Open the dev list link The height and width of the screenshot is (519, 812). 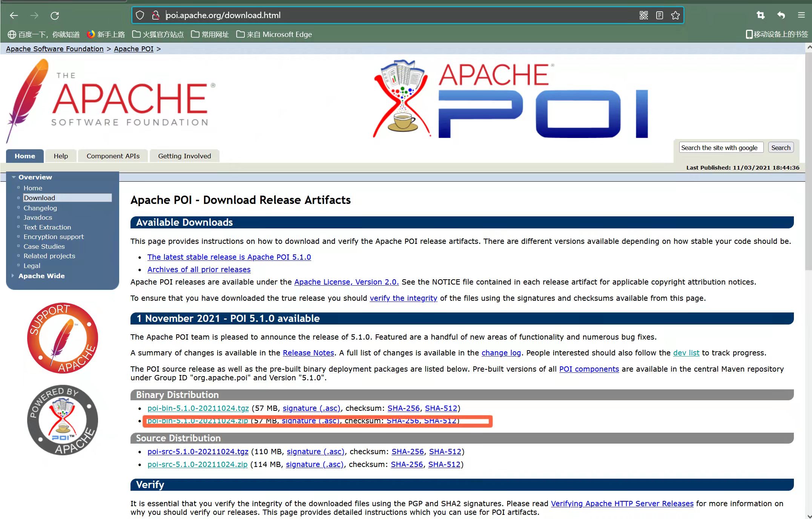(x=686, y=353)
